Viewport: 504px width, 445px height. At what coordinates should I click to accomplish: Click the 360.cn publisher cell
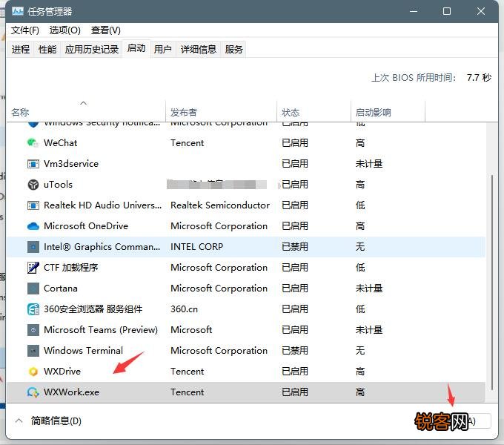coord(184,309)
